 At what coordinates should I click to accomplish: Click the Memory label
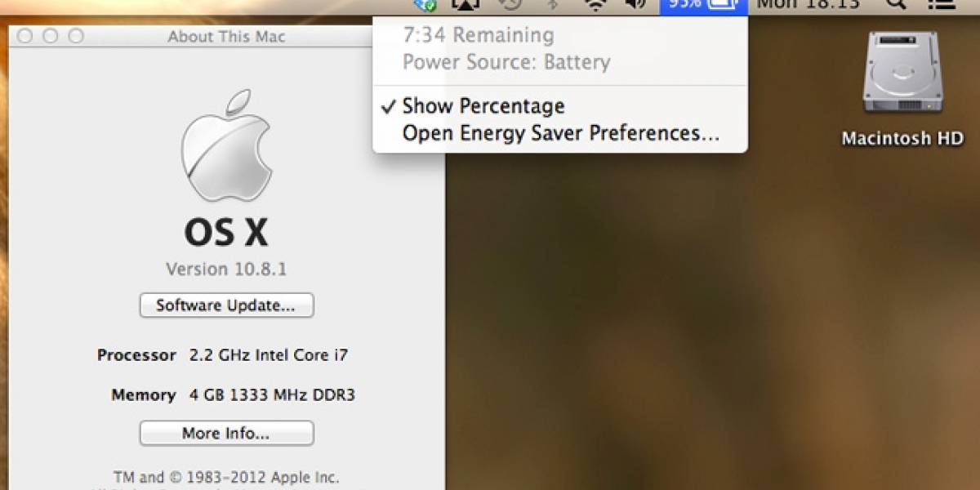pyautogui.click(x=143, y=395)
